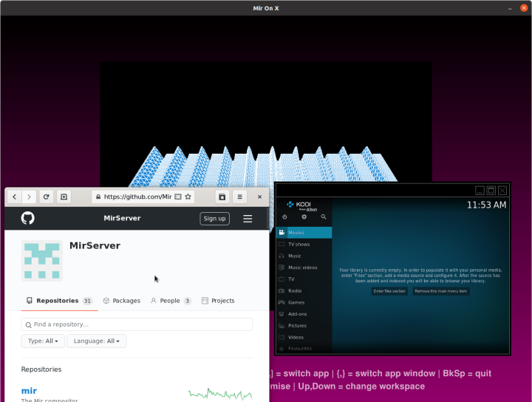
Task: Open a new tab in browser
Action: pos(64,197)
